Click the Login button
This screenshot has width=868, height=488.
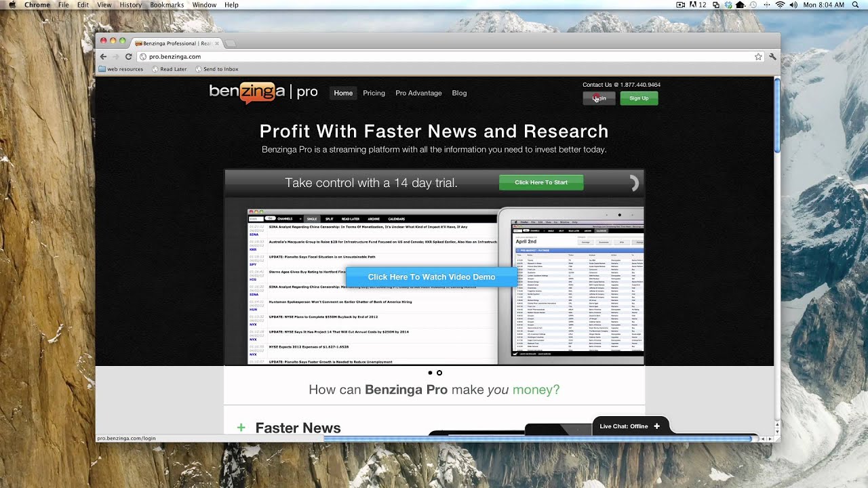click(x=599, y=98)
